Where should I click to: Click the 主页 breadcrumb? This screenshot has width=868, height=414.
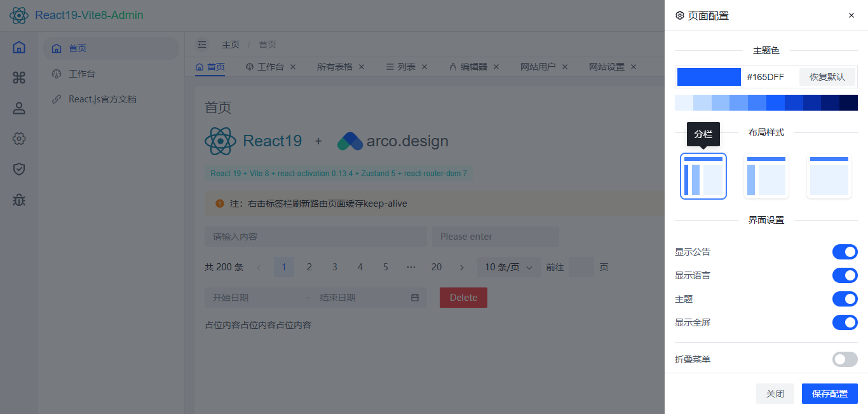click(x=231, y=45)
